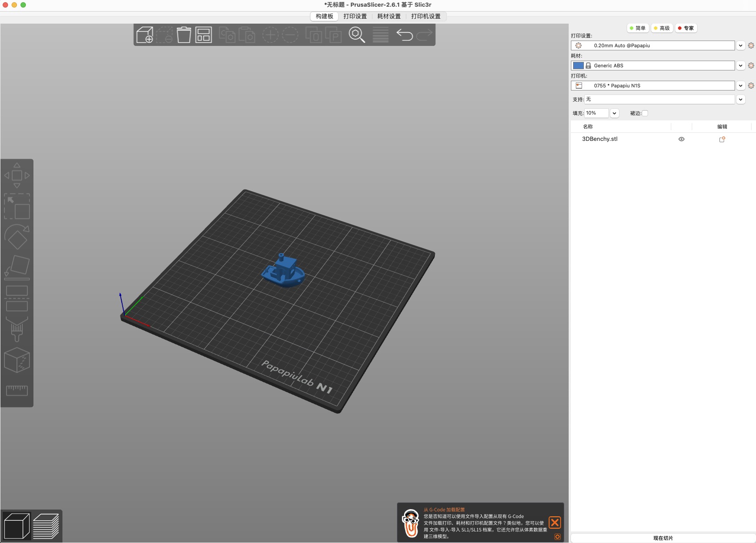The width and height of the screenshot is (756, 543).
Task: Click the Delete selected object icon
Action: [164, 35]
